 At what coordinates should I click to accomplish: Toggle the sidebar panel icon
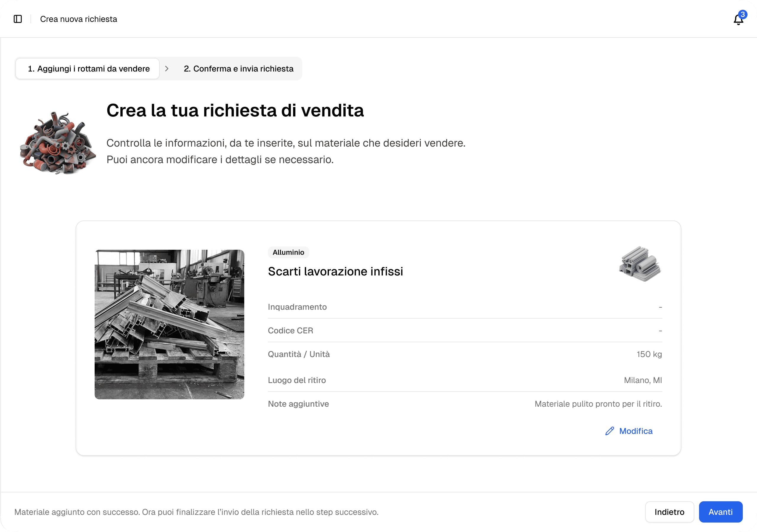point(18,19)
